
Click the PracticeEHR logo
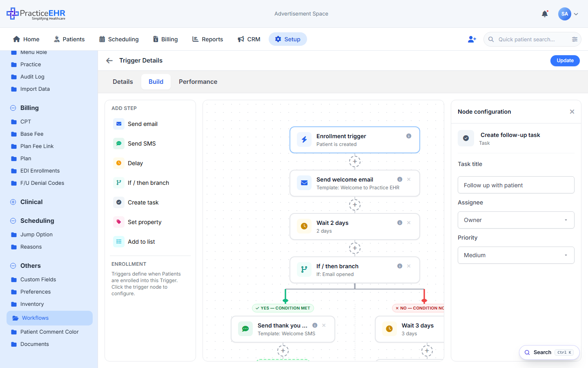tap(36, 14)
